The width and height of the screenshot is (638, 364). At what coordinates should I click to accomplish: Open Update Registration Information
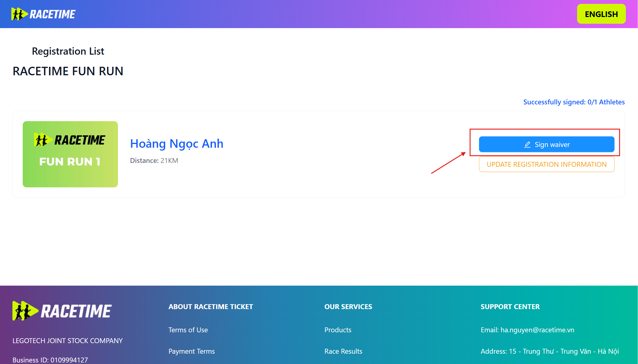[x=547, y=164]
